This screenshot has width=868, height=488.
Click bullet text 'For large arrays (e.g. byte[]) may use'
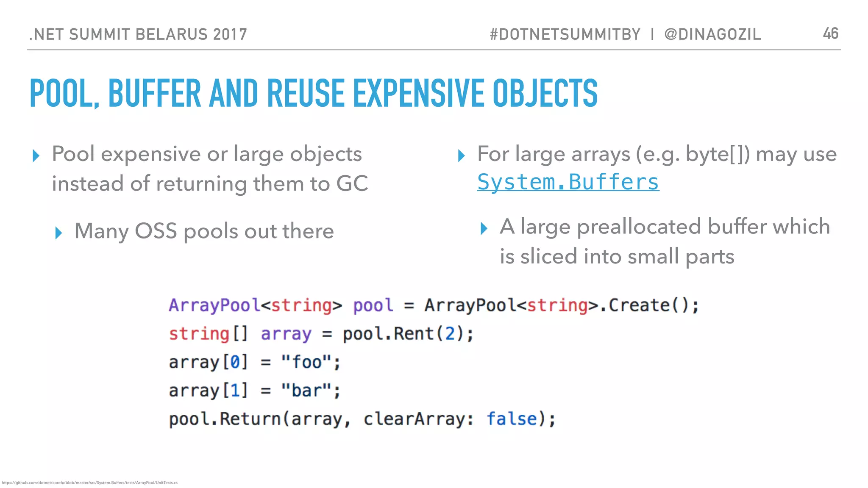(x=657, y=154)
